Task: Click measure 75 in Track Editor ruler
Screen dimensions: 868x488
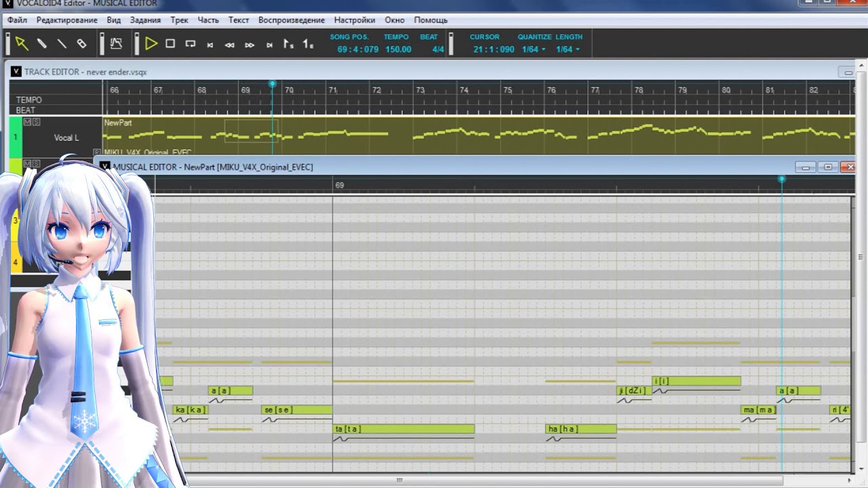Action: point(507,90)
